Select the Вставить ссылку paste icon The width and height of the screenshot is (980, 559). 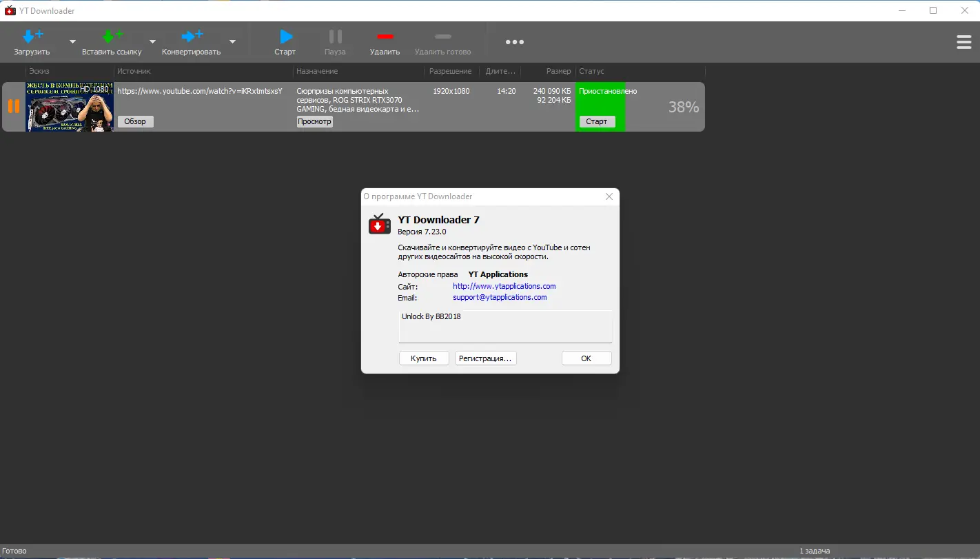[113, 33]
